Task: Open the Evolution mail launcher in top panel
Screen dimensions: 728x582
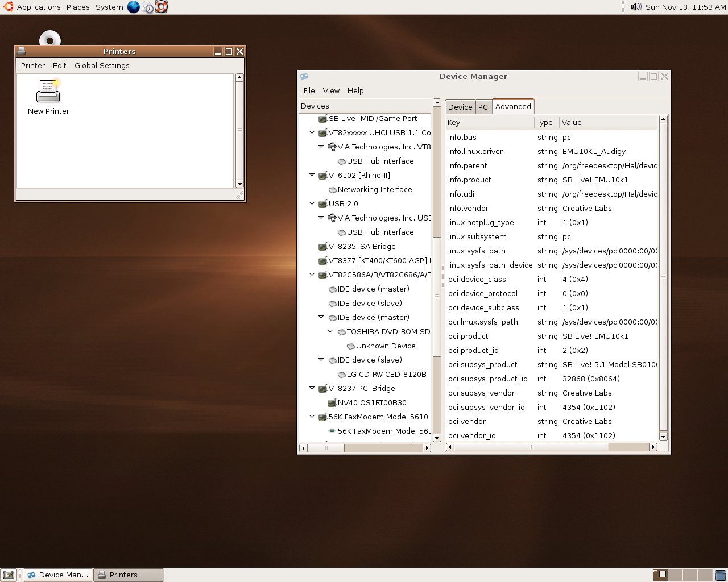Action: [148, 7]
